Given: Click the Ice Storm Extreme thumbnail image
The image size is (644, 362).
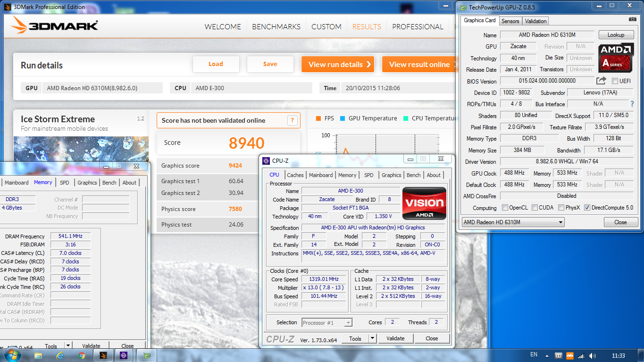Looking at the screenshot, I should [81, 149].
